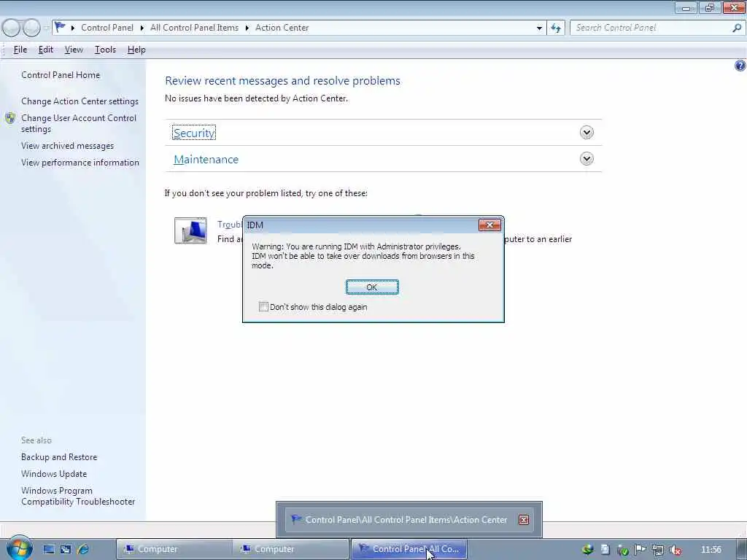
Task: Click the Windows Start orb
Action: tap(18, 548)
